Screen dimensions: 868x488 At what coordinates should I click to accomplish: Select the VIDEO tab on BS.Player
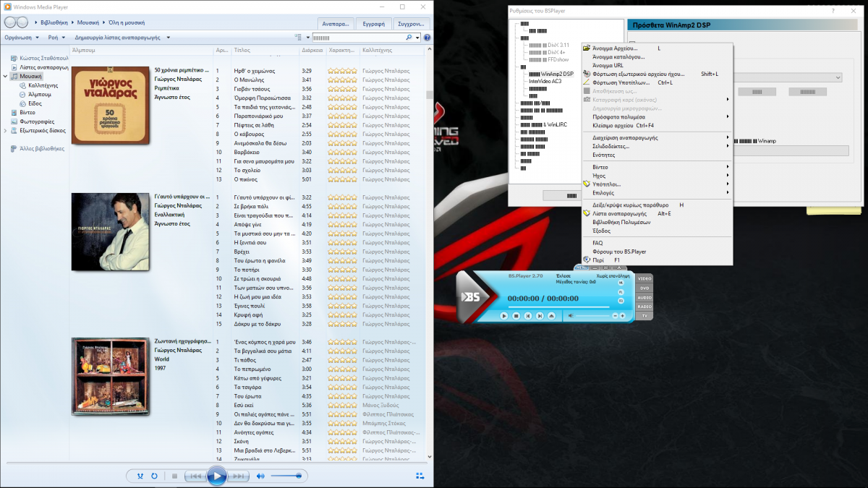pos(644,278)
